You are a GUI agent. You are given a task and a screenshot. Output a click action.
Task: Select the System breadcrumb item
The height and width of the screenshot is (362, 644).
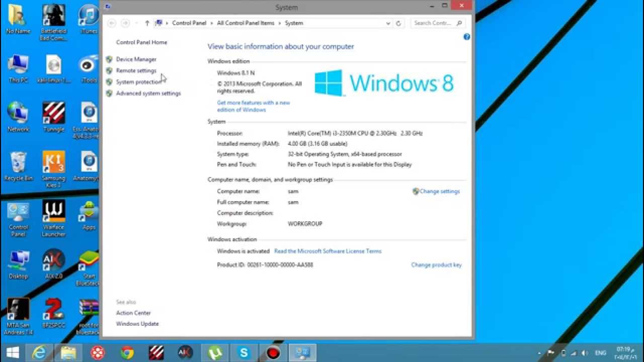pyautogui.click(x=294, y=23)
